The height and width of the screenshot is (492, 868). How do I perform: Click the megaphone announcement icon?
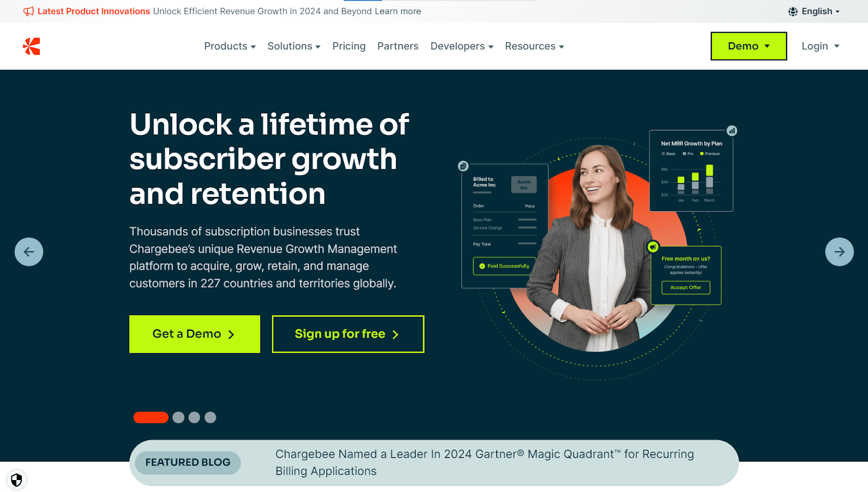[x=29, y=11]
